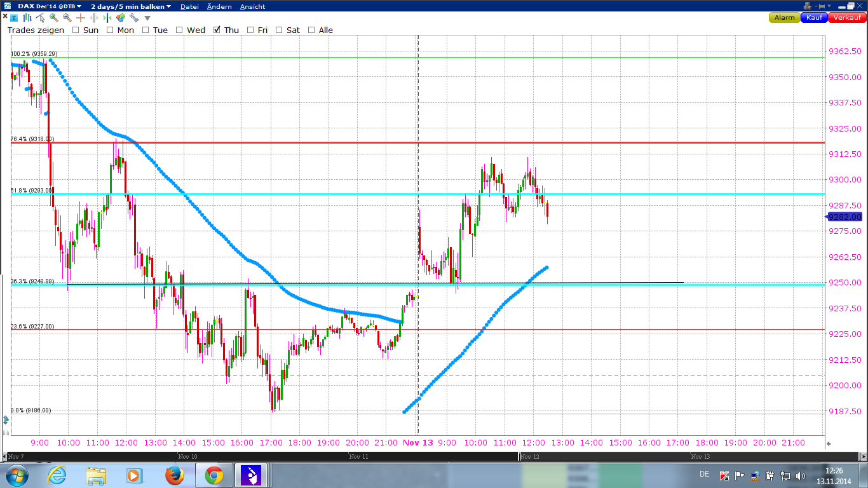Enable the Alle trades checkbox
The width and height of the screenshot is (868, 488).
point(311,30)
